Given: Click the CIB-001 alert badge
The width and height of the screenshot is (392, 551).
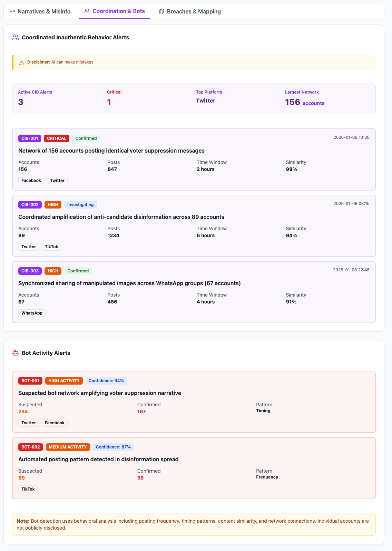Looking at the screenshot, I should pos(30,138).
